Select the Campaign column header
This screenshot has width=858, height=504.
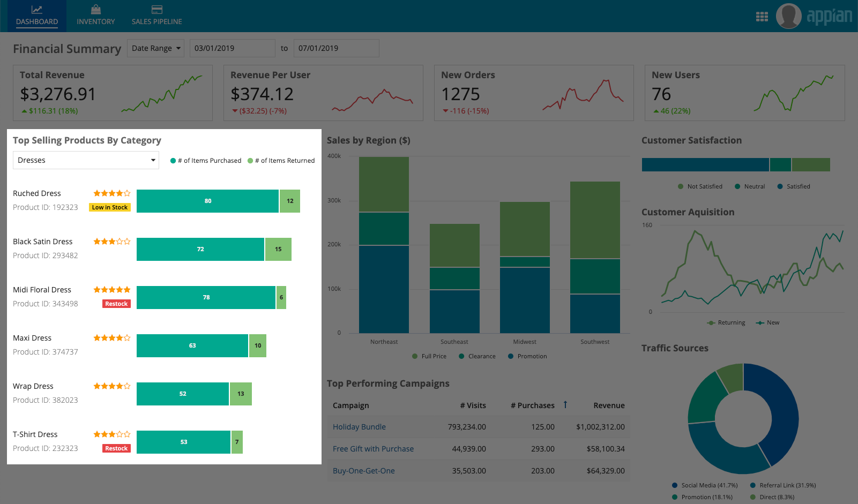[x=350, y=405]
